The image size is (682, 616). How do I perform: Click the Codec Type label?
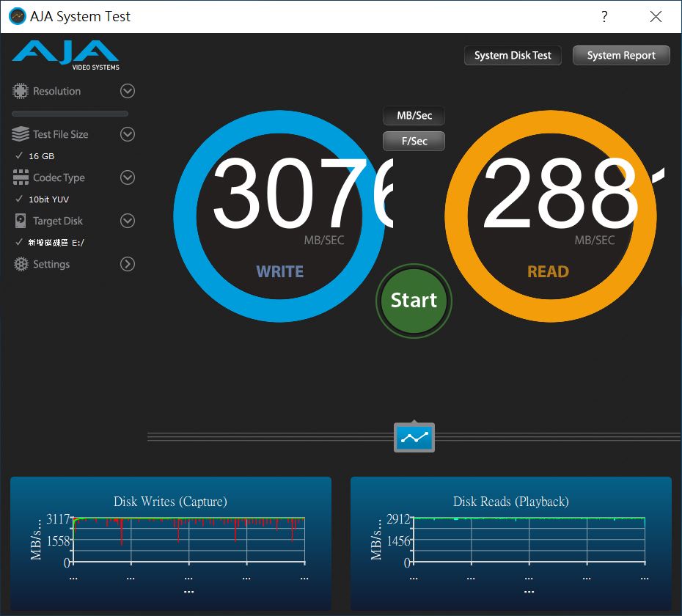(x=59, y=177)
